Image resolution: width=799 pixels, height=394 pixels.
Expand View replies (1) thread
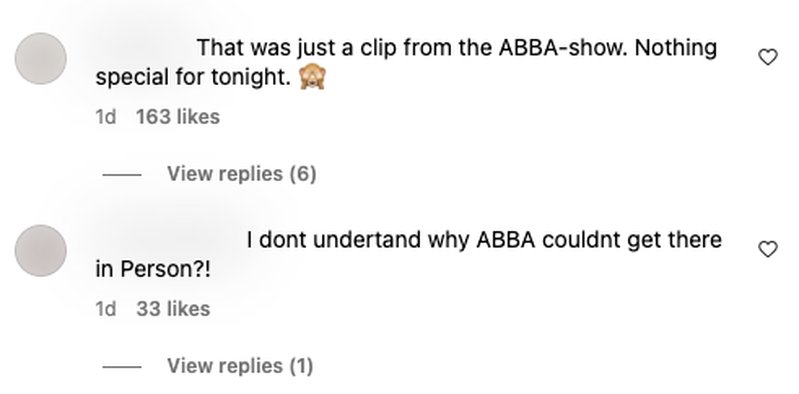tap(240, 366)
